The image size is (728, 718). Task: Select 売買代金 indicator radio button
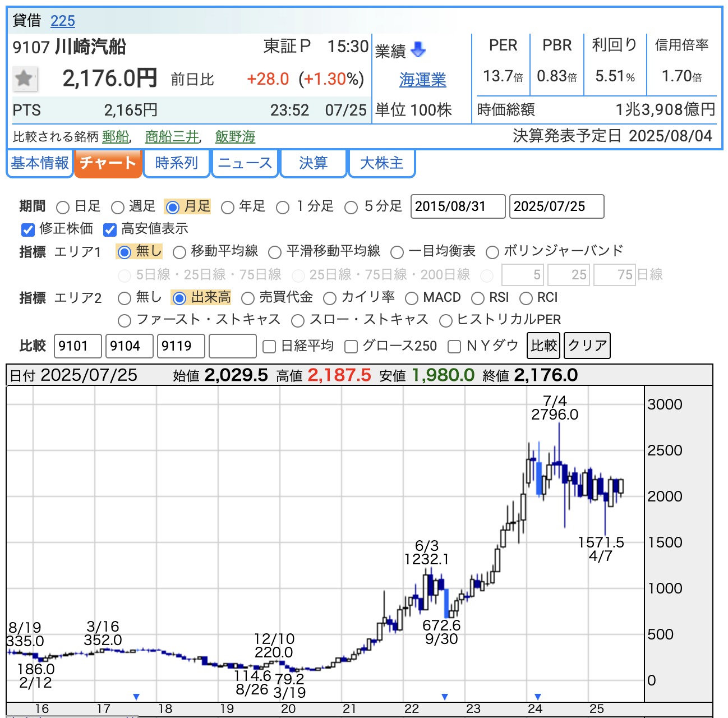(247, 298)
